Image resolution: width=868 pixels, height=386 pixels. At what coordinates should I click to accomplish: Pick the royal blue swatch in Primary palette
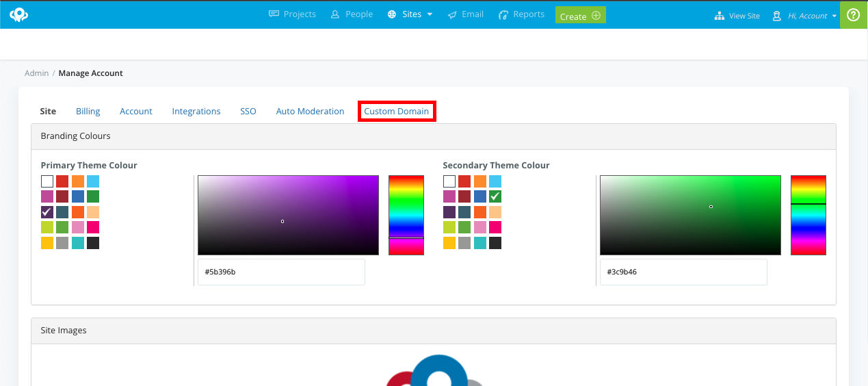[x=78, y=196]
